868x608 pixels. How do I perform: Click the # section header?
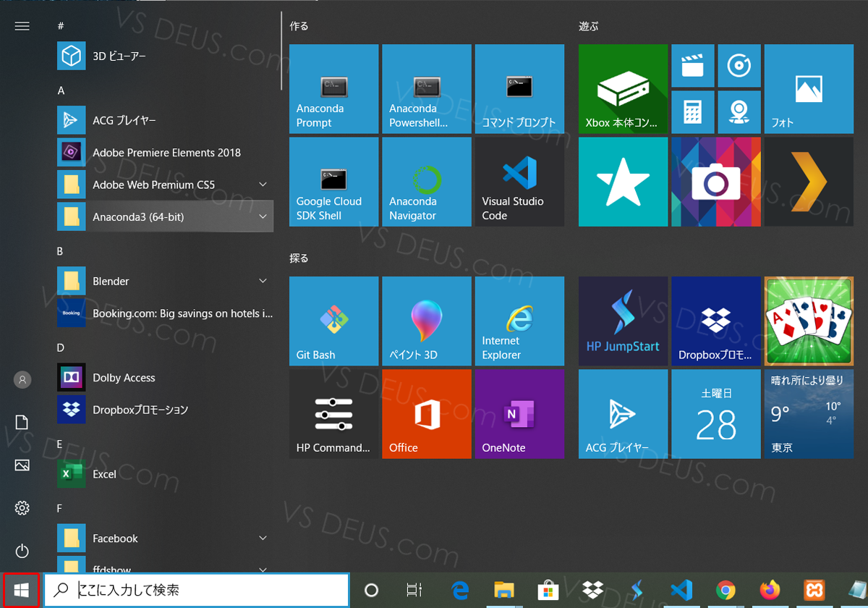point(61,26)
